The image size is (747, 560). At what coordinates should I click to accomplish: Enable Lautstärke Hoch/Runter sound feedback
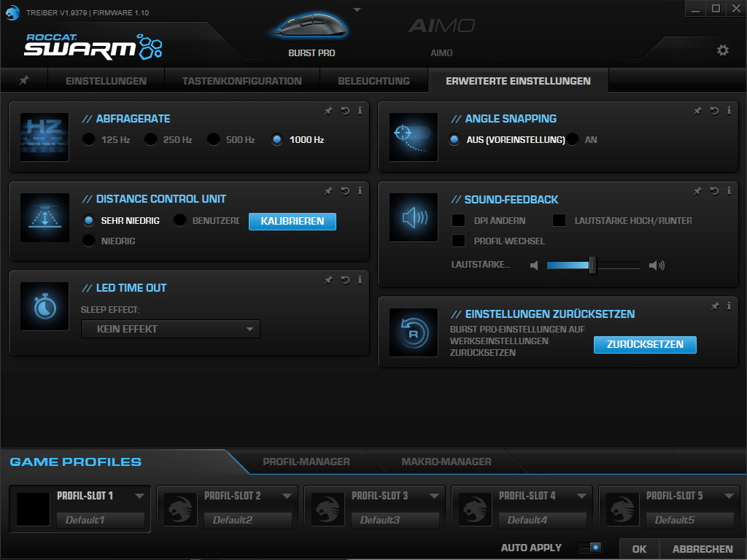[x=559, y=220]
